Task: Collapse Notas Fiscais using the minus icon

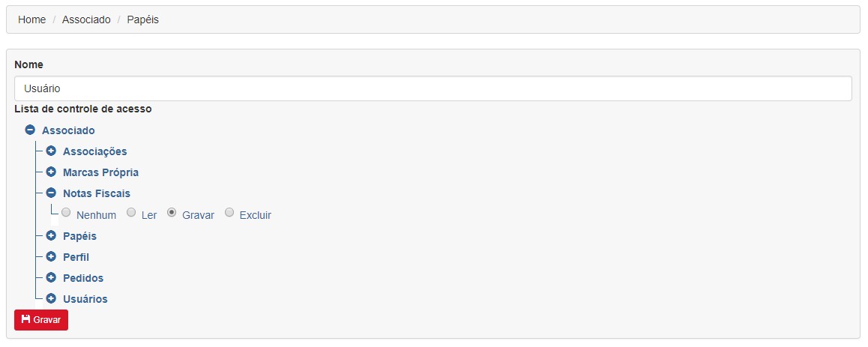Action: tap(51, 193)
